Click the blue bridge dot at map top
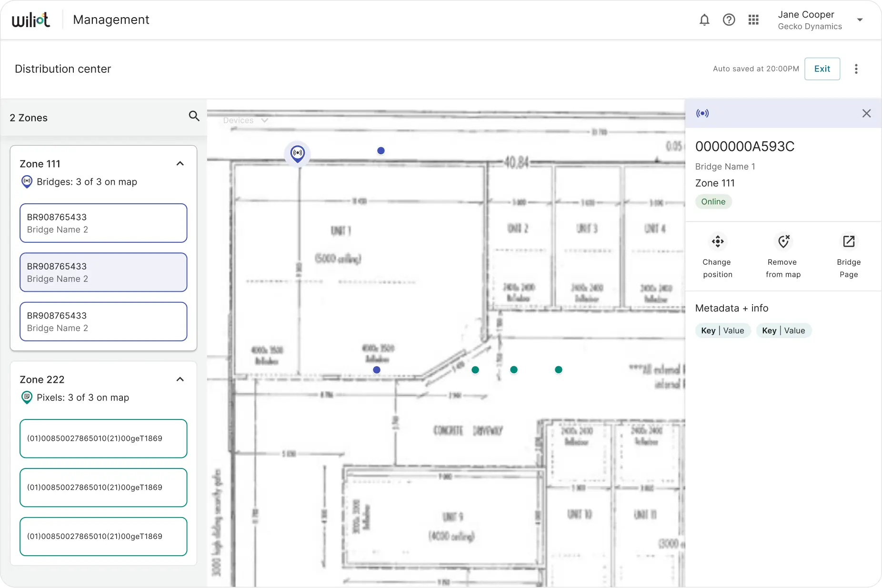Screen dimensions: 882x588 [x=381, y=150]
